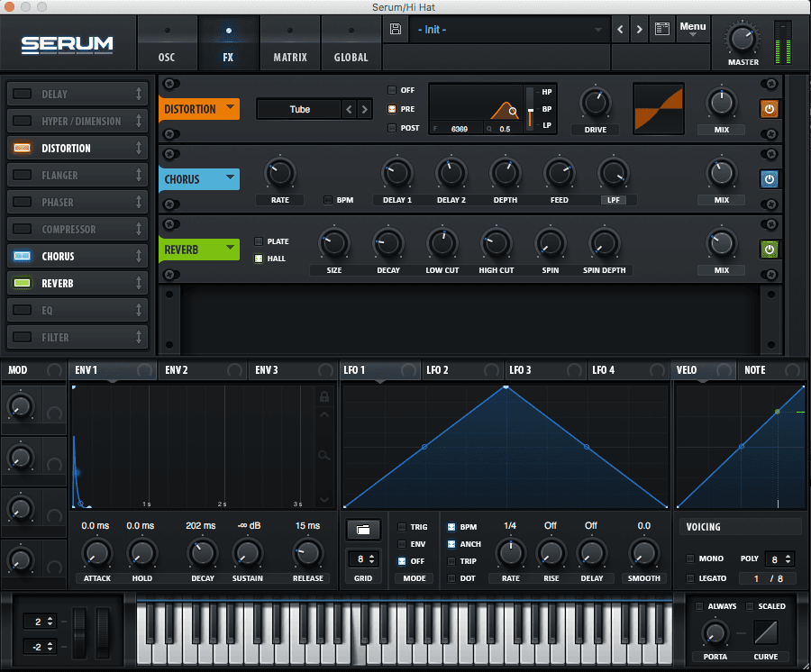Enable the Flanger effect toggle
Image resolution: width=811 pixels, height=672 pixels.
(x=22, y=175)
